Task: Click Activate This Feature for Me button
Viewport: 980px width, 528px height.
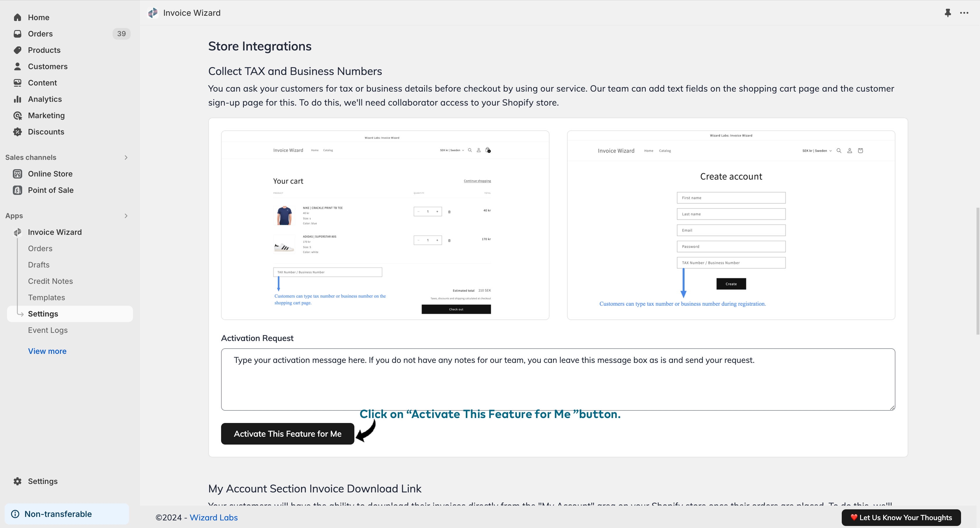Action: pos(288,434)
